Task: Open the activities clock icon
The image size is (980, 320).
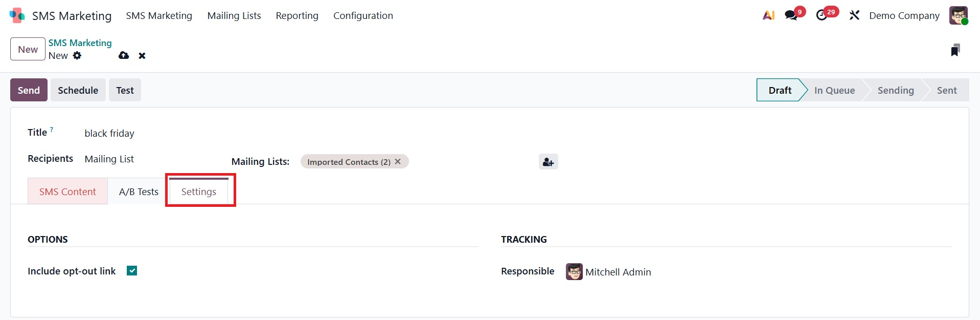Action: (822, 15)
